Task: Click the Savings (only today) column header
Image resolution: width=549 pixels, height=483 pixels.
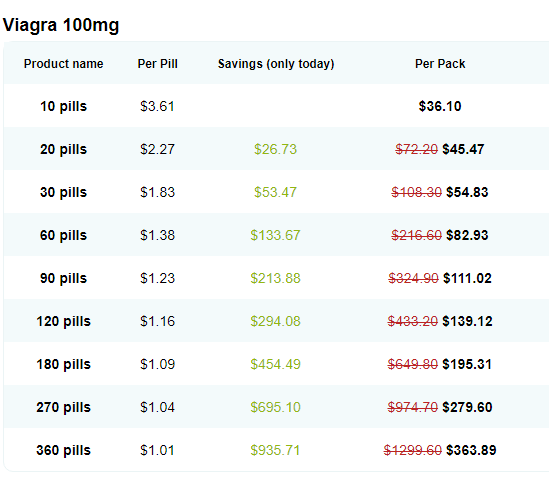Action: click(276, 64)
